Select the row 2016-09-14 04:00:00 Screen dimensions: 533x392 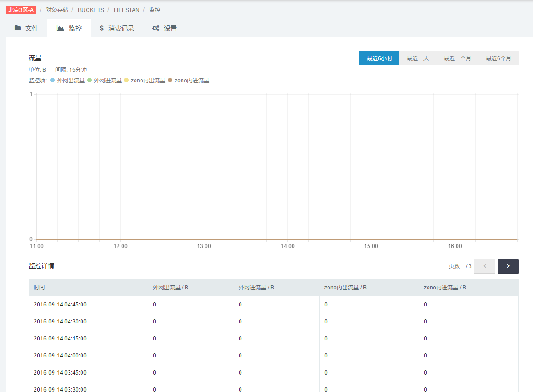[273, 355]
